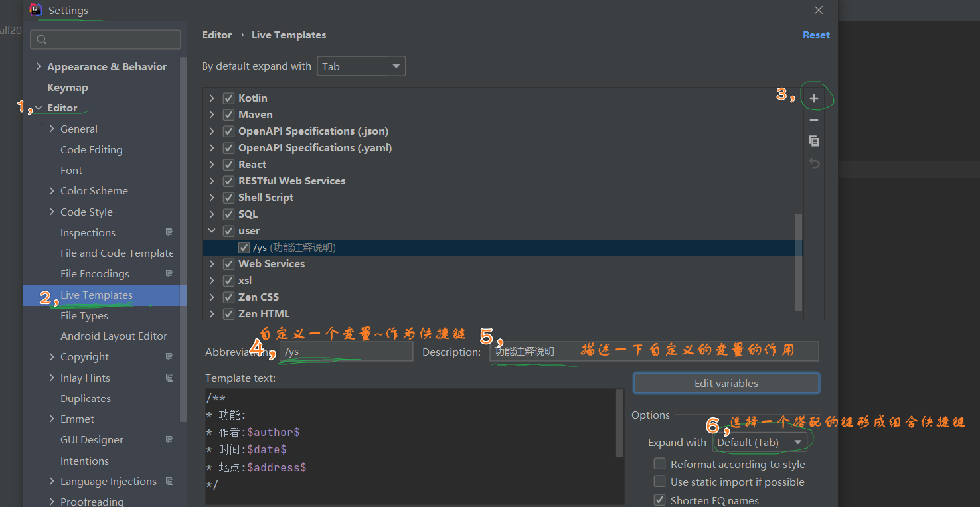Select the 'Zen CSS' template group
The image size is (980, 507).
pyautogui.click(x=503, y=297)
